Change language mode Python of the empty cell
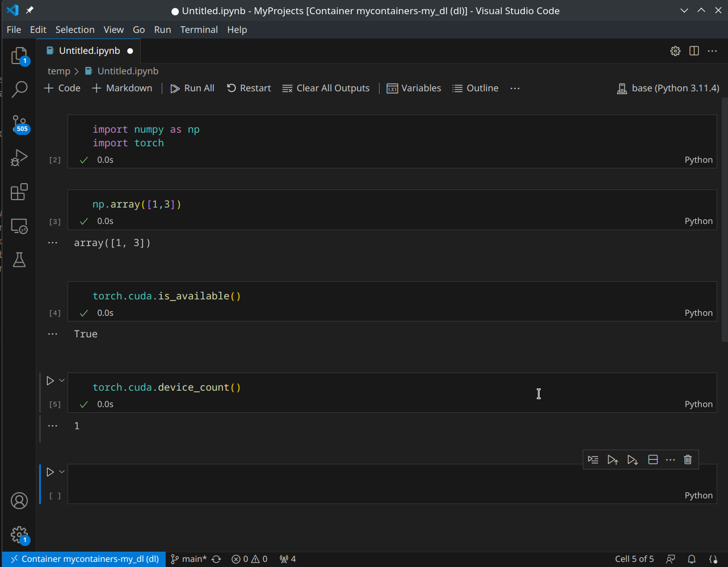Image resolution: width=728 pixels, height=567 pixels. pos(698,496)
